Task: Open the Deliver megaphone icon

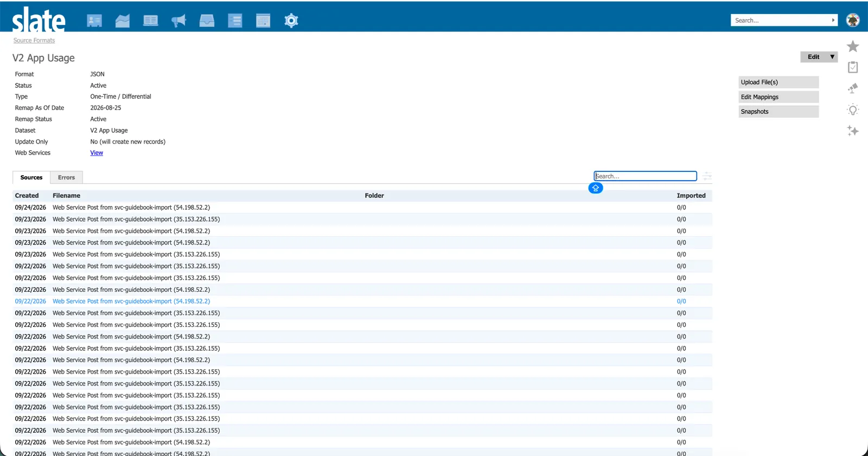Action: coord(178,21)
